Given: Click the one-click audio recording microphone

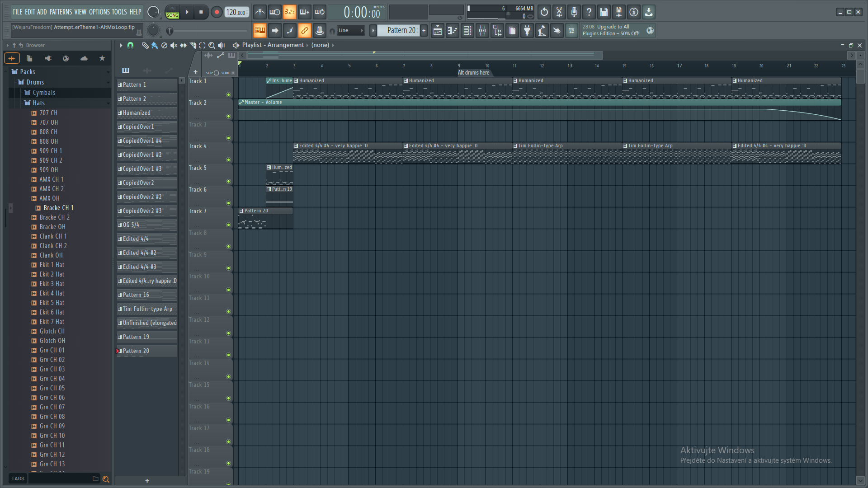Looking at the screenshot, I should coord(574,12).
